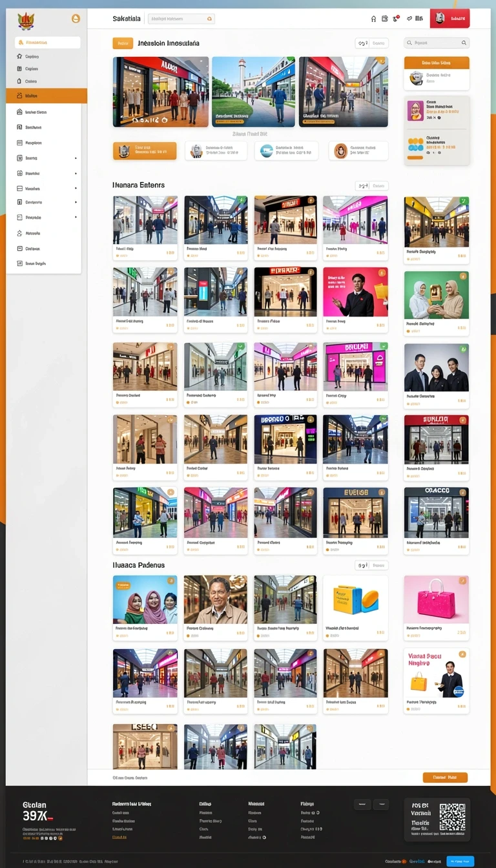
Task: Click the robot icon card below the banners
Action: click(x=216, y=150)
